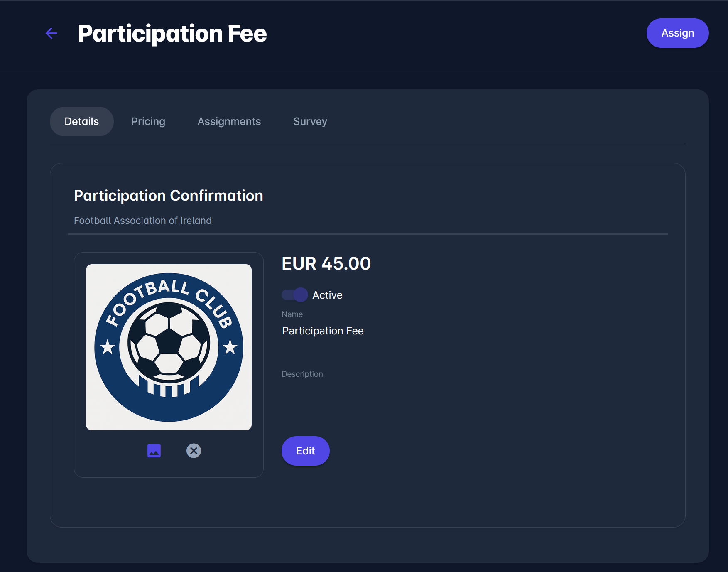Viewport: 728px width, 572px height.
Task: Switch to the Details tab
Action: point(82,121)
